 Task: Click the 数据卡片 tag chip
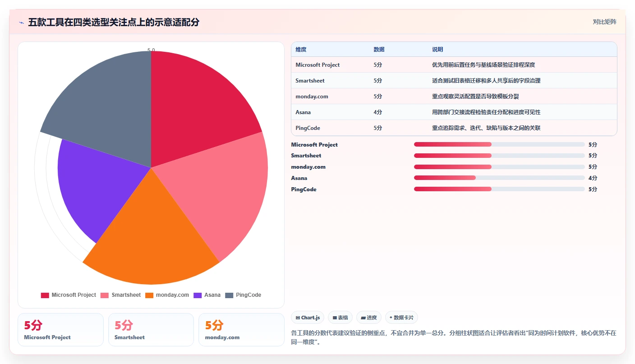tap(401, 318)
